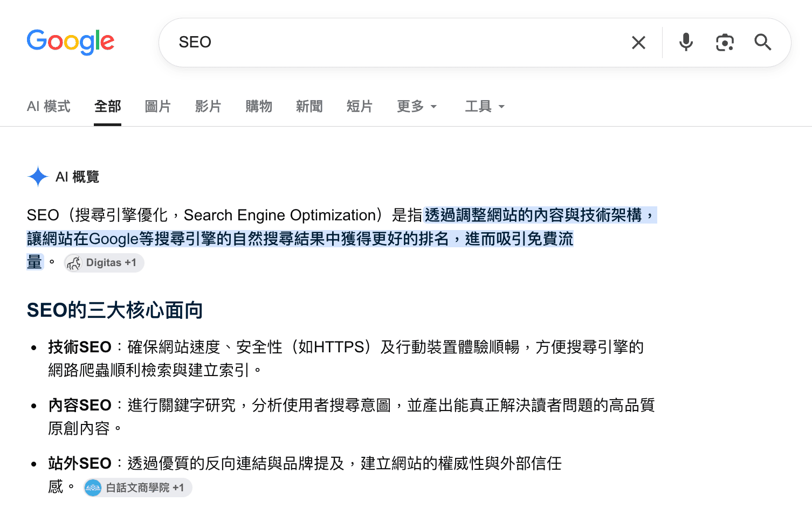Submit search with the magnifying glass icon
Screen dimensions: 812x515
[x=763, y=42]
